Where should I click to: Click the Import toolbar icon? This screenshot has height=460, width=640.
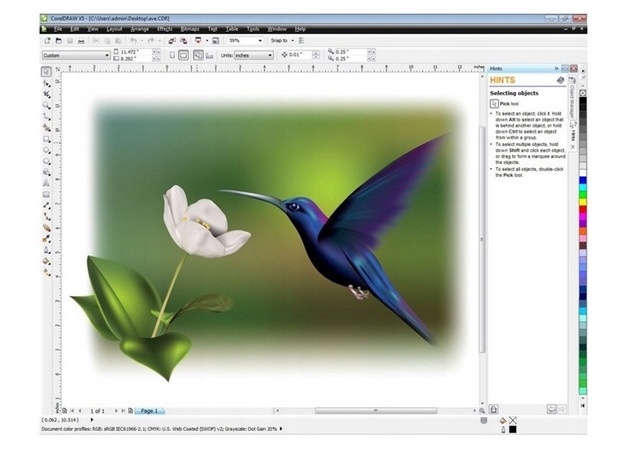coord(172,41)
